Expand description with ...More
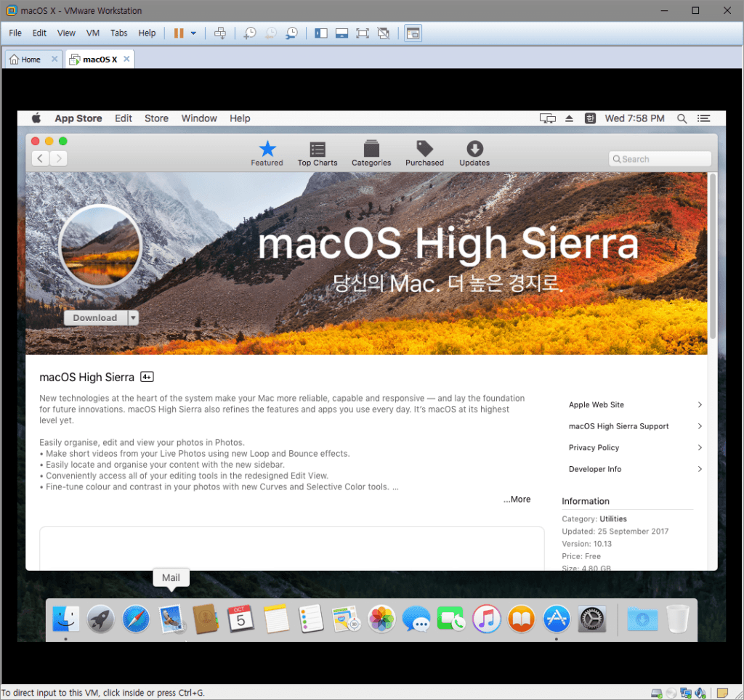The width and height of the screenshot is (744, 700). tap(517, 500)
